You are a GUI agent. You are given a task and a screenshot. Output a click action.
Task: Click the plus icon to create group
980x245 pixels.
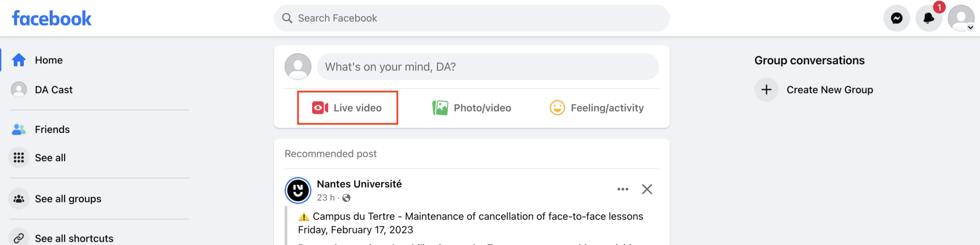coord(767,90)
